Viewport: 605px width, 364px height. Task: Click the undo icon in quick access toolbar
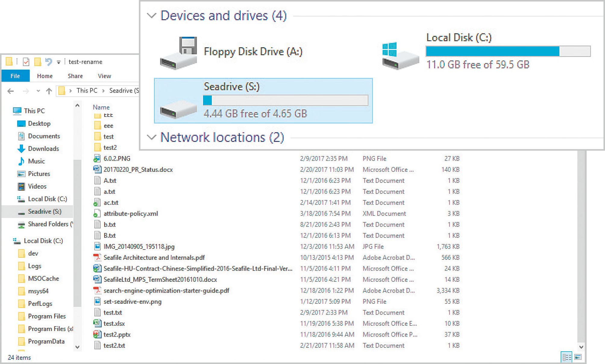[x=48, y=62]
